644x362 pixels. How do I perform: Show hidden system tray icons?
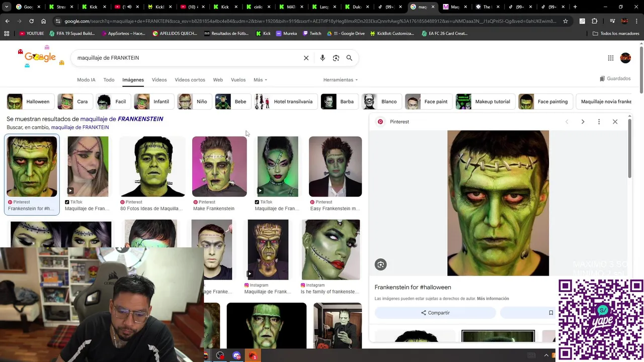pyautogui.click(x=546, y=355)
